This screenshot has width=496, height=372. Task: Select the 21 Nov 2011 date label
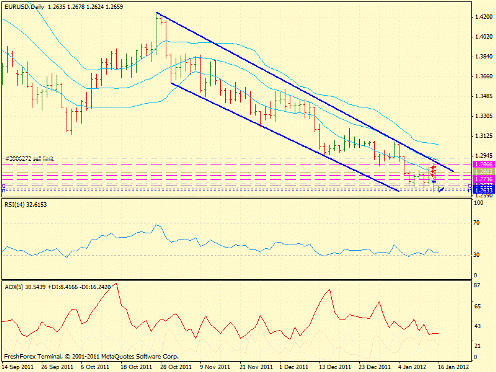coord(255,367)
